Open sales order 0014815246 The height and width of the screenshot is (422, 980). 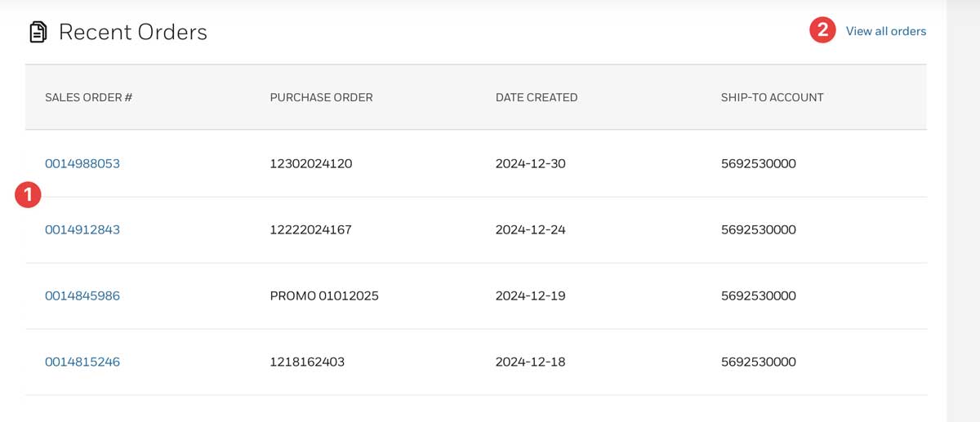tap(82, 362)
